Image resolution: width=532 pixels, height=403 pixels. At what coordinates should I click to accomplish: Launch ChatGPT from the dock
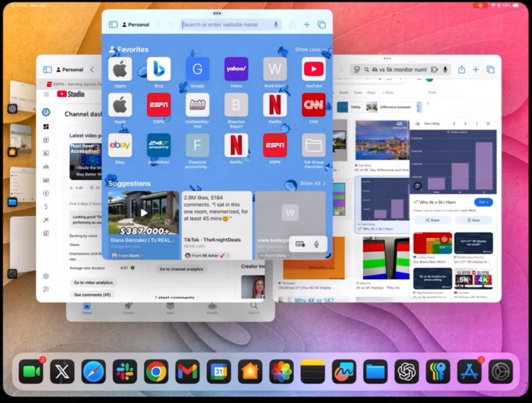(406, 372)
